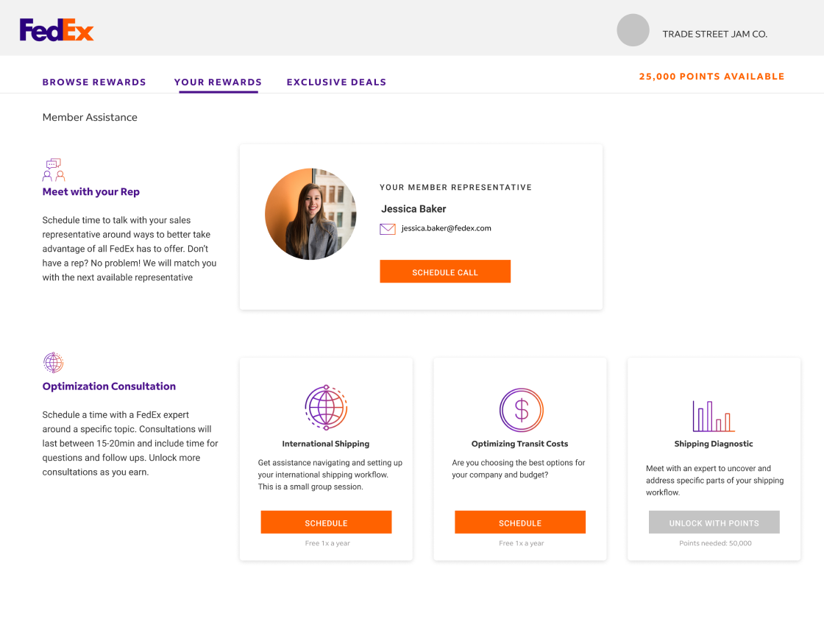Click the Optimizing Transit Costs card title
This screenshot has width=824, height=644.
tap(519, 444)
